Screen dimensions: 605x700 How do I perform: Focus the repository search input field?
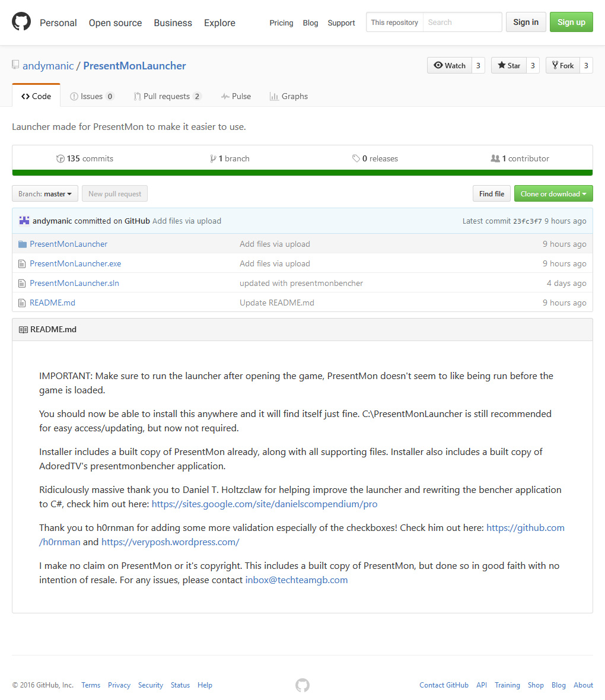pyautogui.click(x=461, y=23)
